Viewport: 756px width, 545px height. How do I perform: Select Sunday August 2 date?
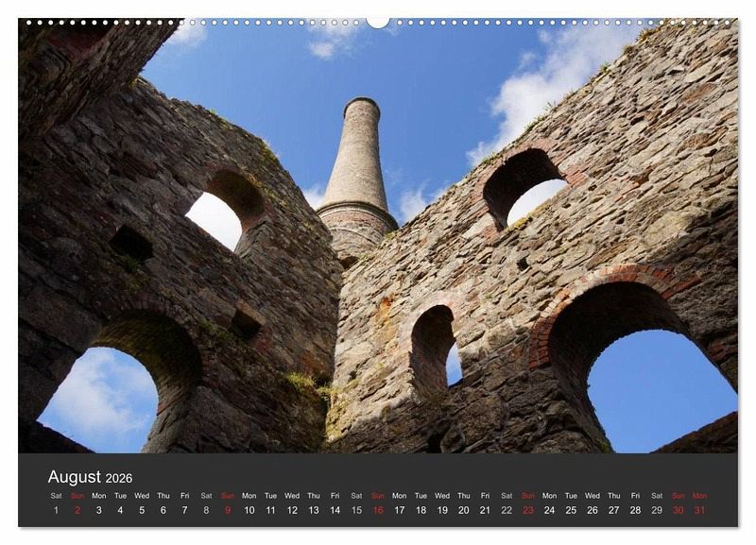coord(77,510)
